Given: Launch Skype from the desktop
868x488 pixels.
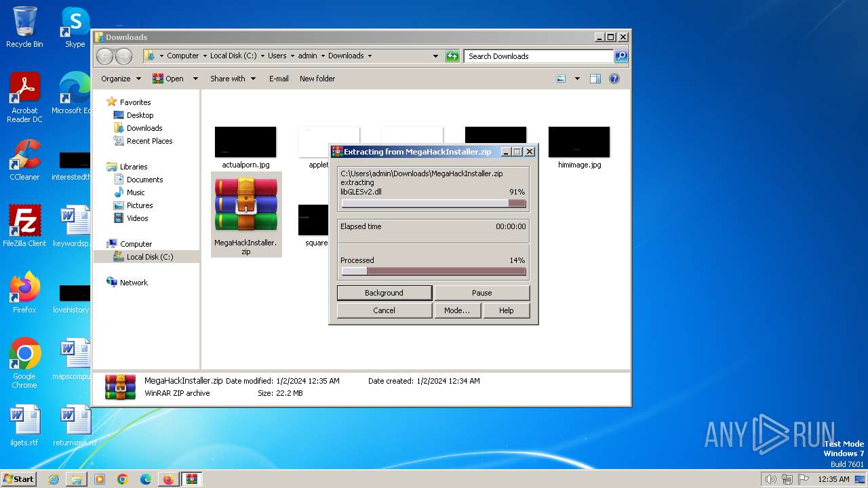Looking at the screenshot, I should (75, 27).
